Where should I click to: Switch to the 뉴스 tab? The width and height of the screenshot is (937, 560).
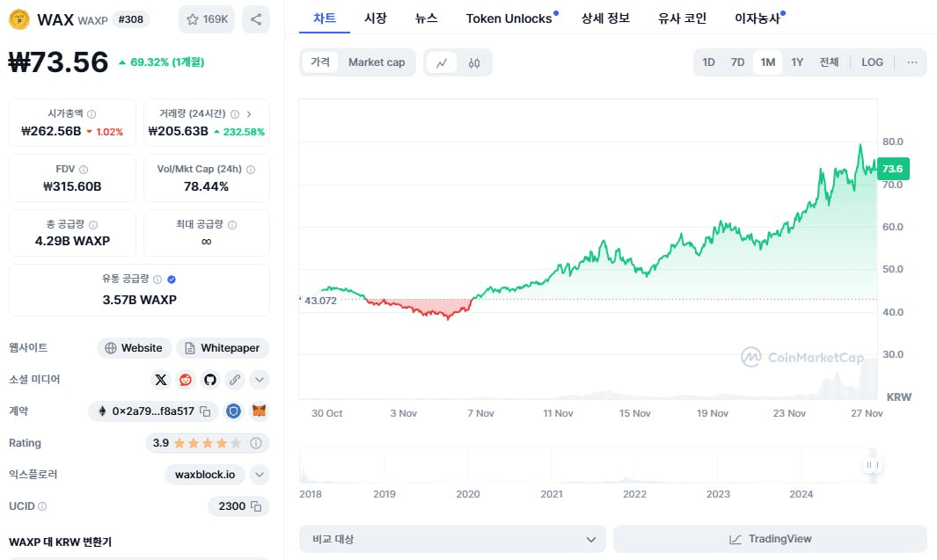(427, 18)
